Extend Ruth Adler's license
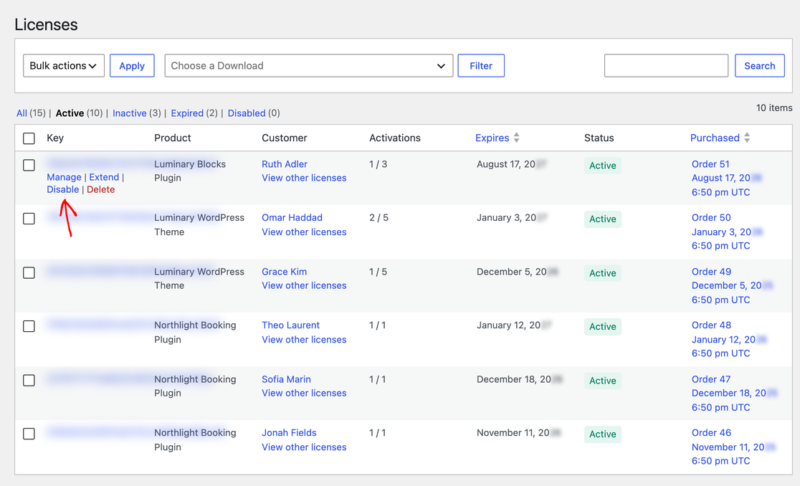Image resolution: width=800 pixels, height=486 pixels. [x=104, y=177]
